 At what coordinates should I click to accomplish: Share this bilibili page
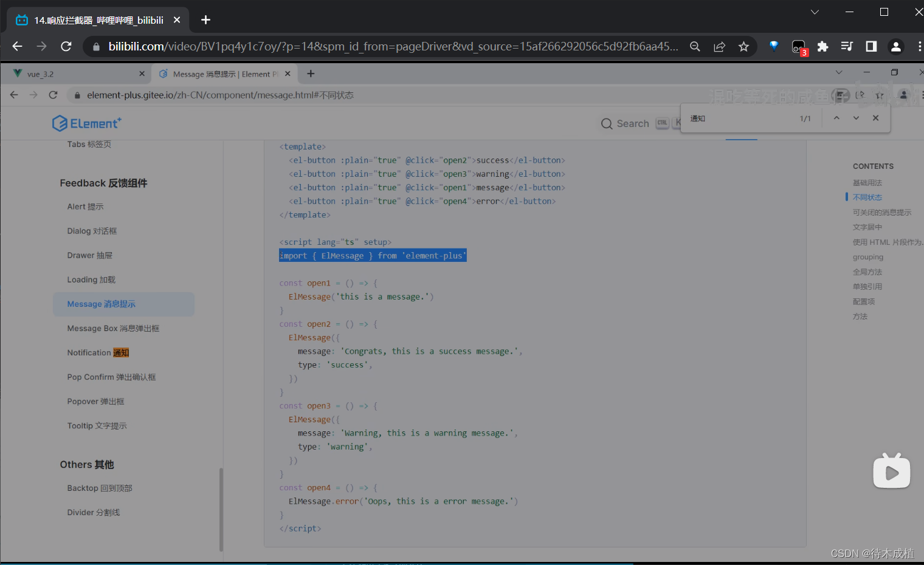coord(719,46)
